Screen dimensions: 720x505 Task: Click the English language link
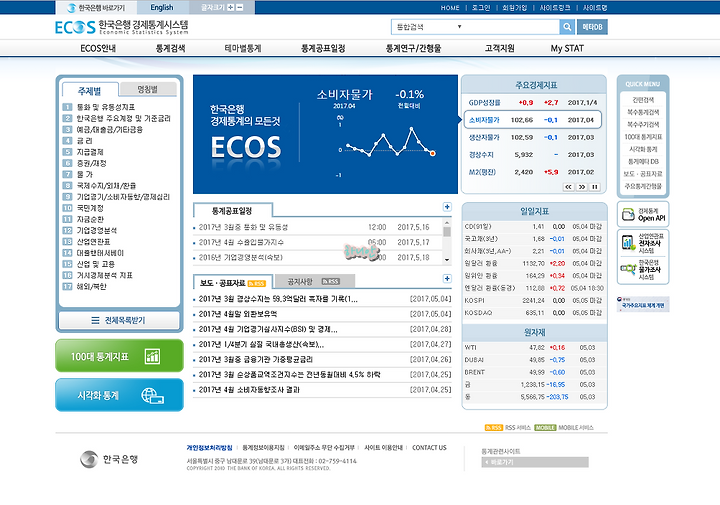(x=162, y=8)
